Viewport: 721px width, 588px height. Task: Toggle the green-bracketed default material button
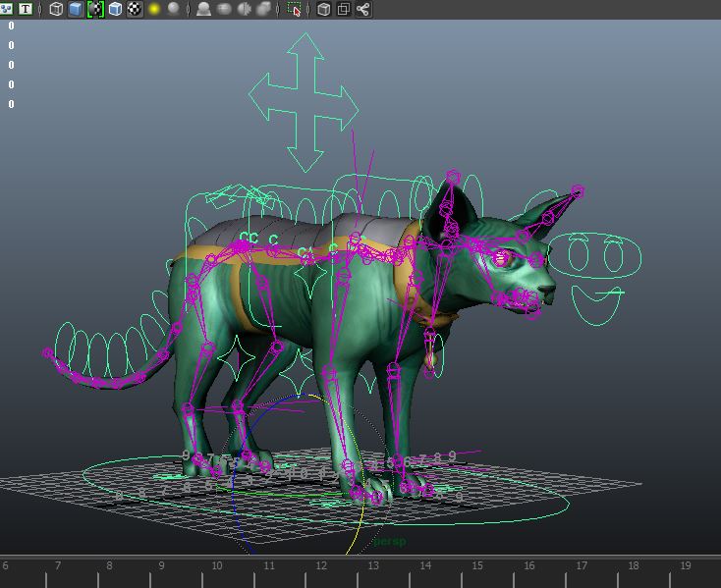click(95, 9)
